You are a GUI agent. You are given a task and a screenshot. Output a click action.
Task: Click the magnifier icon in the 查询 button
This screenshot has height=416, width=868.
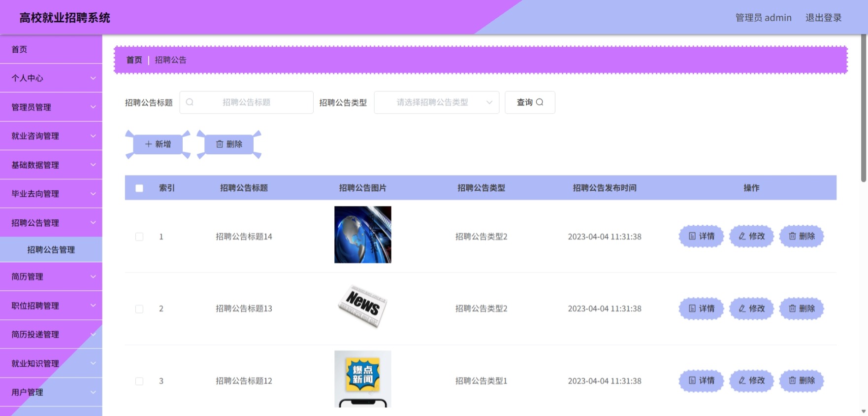coord(540,102)
